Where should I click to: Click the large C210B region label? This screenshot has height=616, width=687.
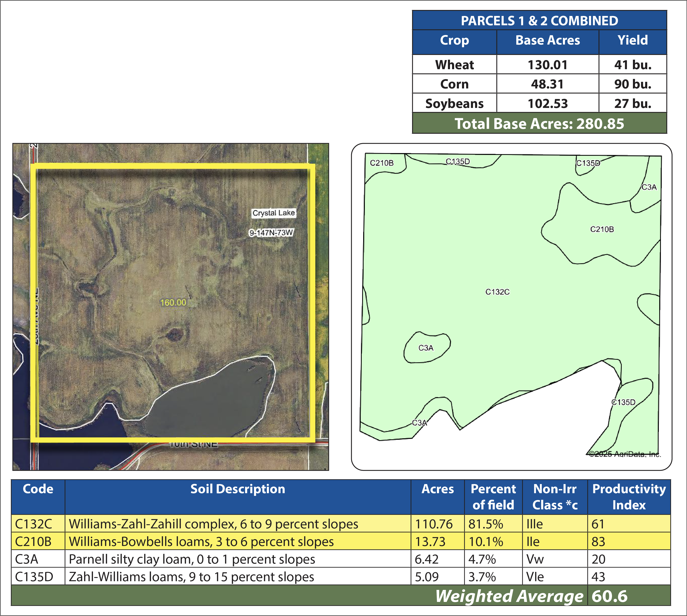[x=602, y=229]
